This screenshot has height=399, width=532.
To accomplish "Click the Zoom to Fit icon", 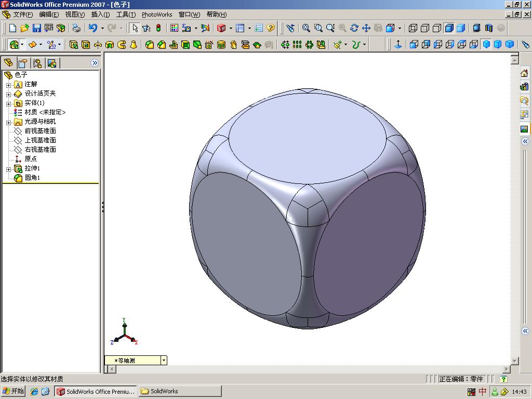I will coord(306,28).
